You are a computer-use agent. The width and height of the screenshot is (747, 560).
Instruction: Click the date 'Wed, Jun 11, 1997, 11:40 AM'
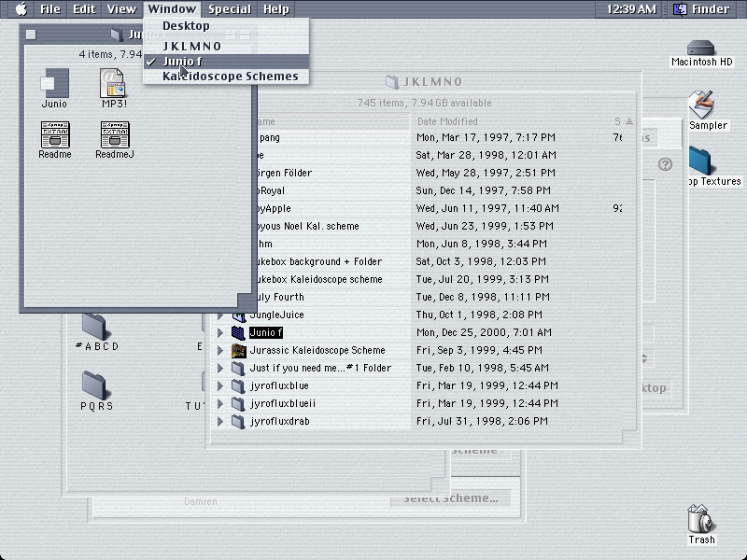(487, 208)
